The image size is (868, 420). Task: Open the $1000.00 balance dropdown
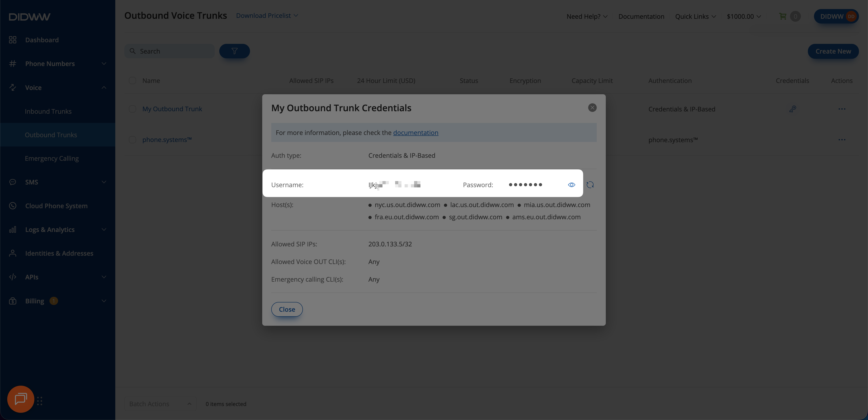(x=744, y=16)
